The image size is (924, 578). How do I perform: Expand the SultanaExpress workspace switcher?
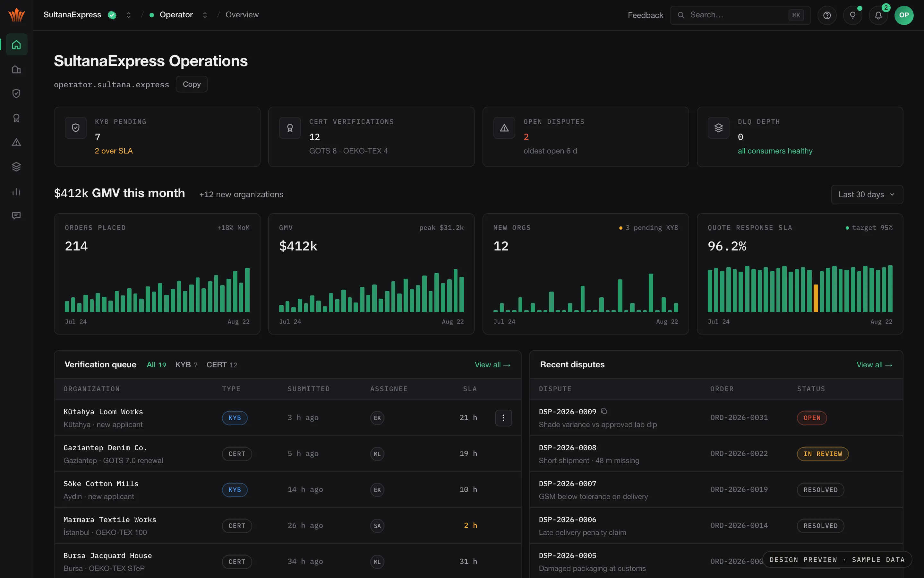tap(129, 15)
